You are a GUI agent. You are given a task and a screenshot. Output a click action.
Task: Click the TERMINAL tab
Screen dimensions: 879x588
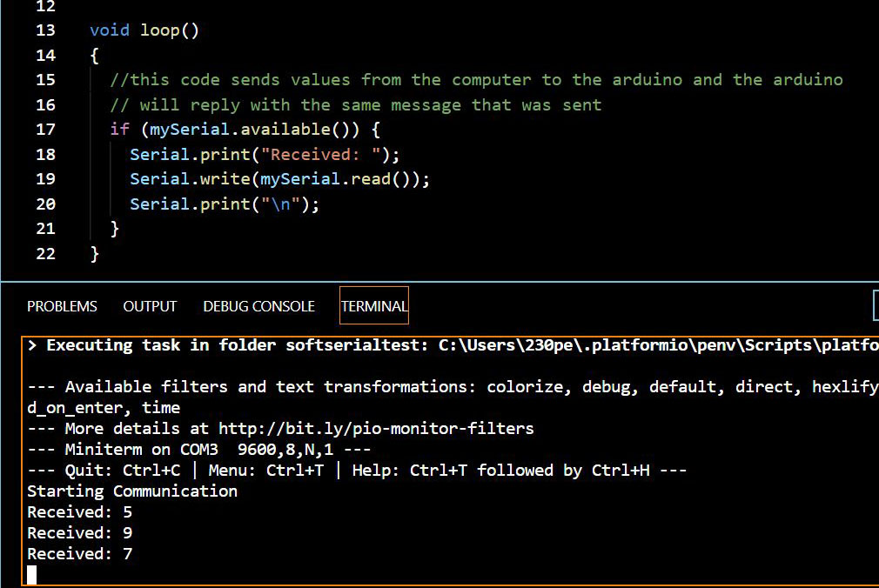pos(373,306)
